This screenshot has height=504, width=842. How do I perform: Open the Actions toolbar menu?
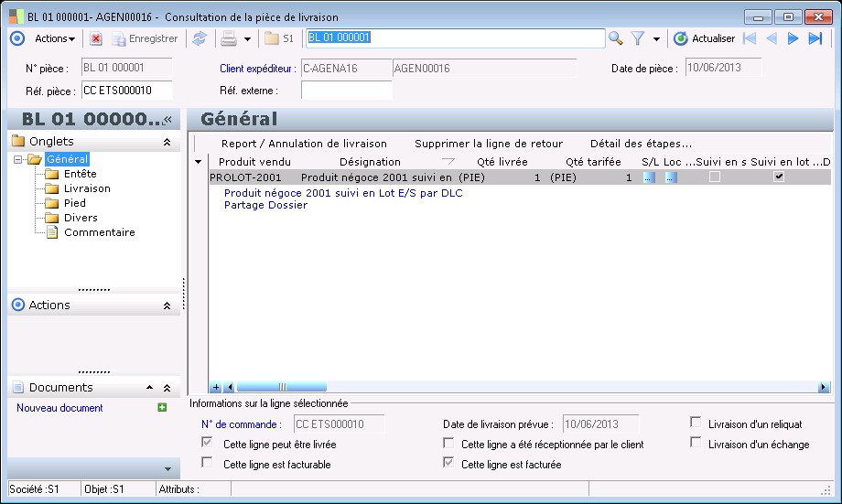(x=55, y=38)
